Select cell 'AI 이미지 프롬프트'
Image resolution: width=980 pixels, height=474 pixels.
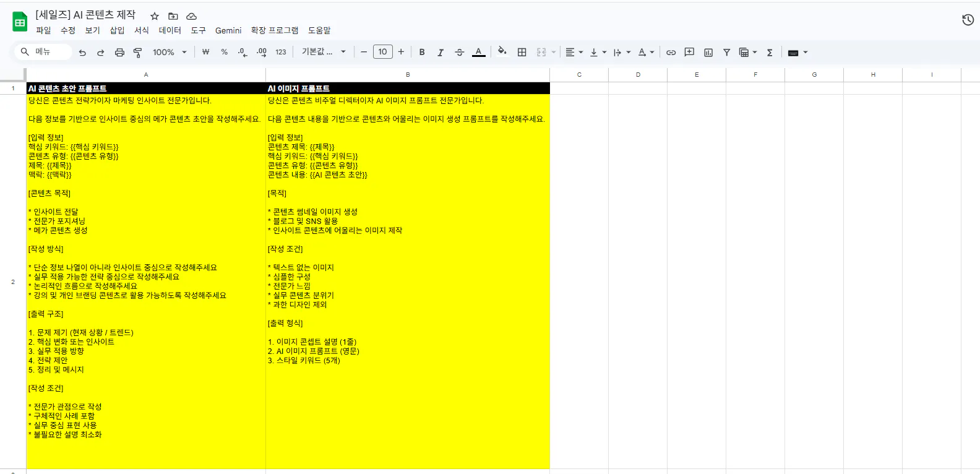408,88
